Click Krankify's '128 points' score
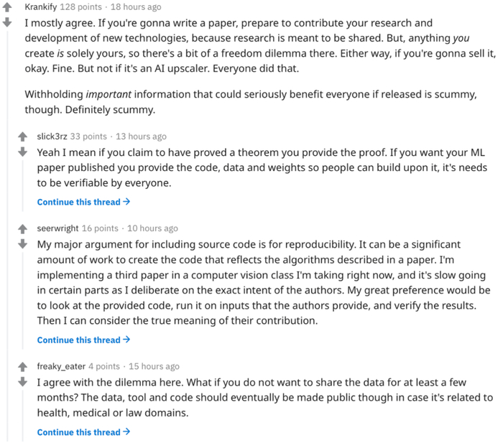 (x=80, y=6)
